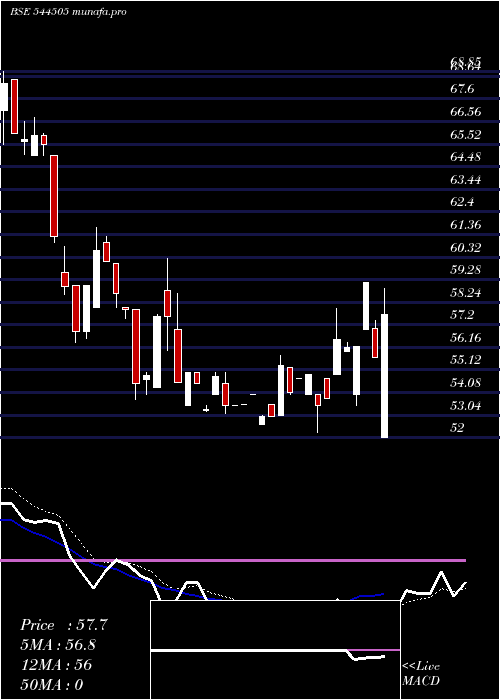Click the 'BSE 544505 munafa.pro' chart title

pos(68,12)
